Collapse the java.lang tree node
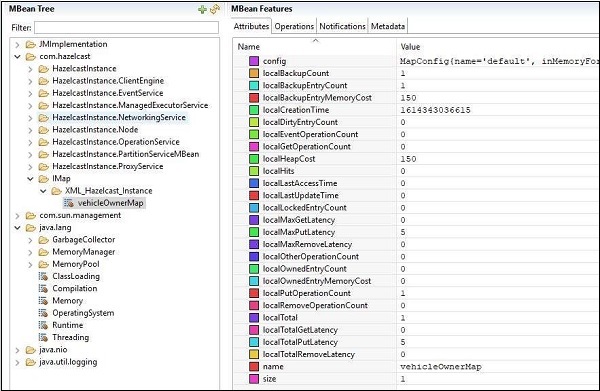This screenshot has height=391, width=600. tap(17, 228)
